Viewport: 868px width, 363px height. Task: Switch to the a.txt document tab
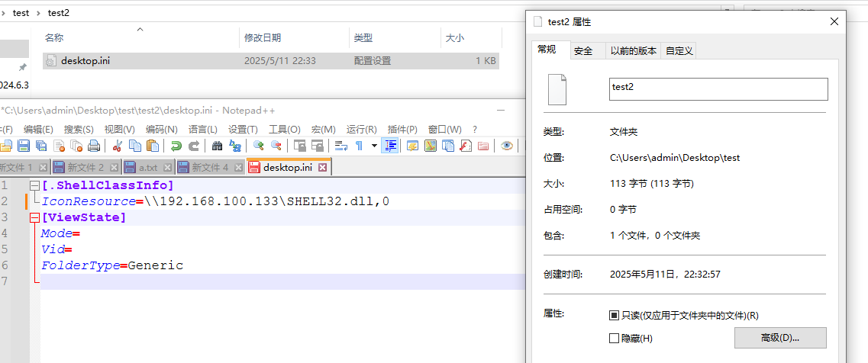click(148, 167)
